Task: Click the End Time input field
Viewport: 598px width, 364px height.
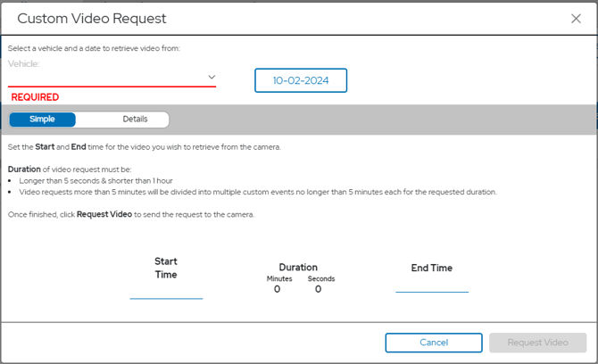Action: click(431, 284)
